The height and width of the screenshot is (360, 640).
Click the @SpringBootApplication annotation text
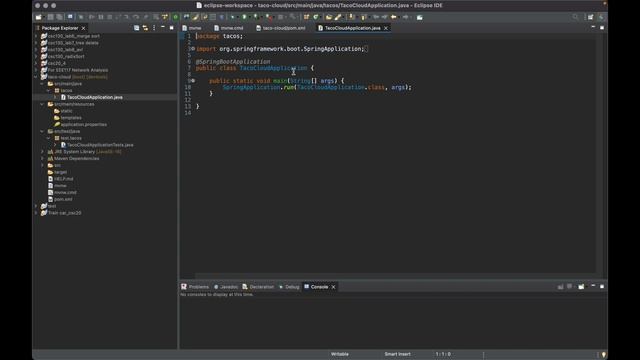[x=233, y=62]
